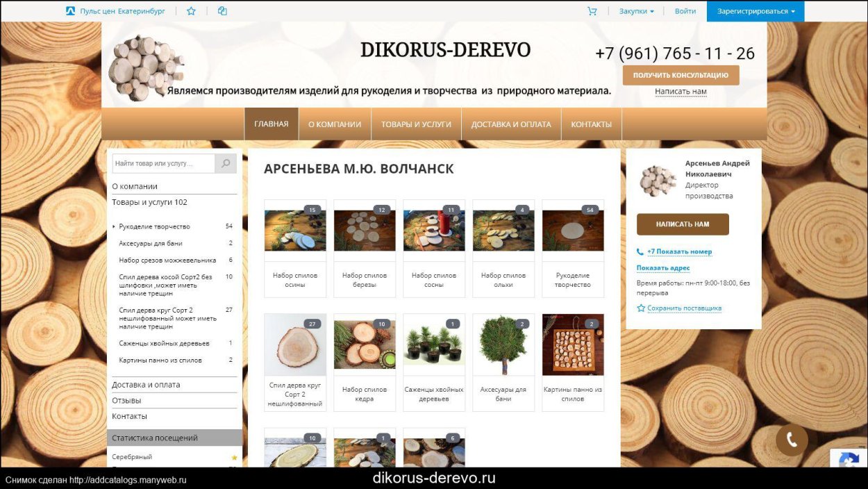This screenshot has width=868, height=489.
Task: Open the Пульс цен home icon
Action: pos(70,10)
